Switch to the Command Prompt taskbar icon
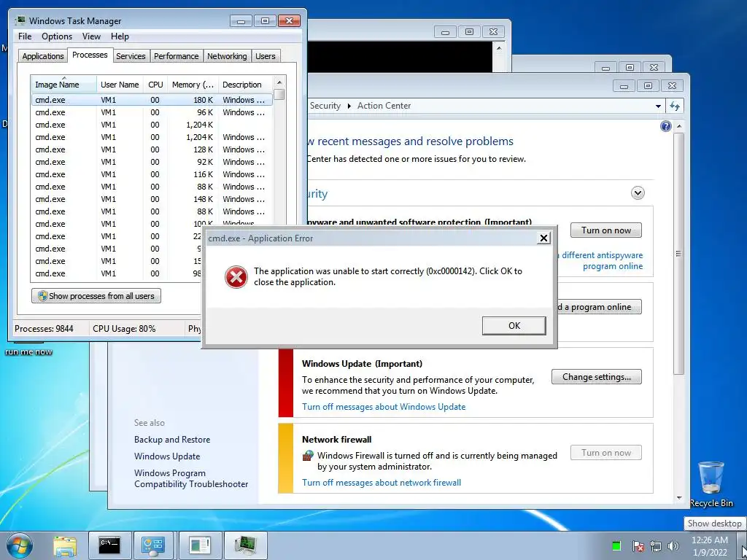The height and width of the screenshot is (560, 747). [x=109, y=545]
